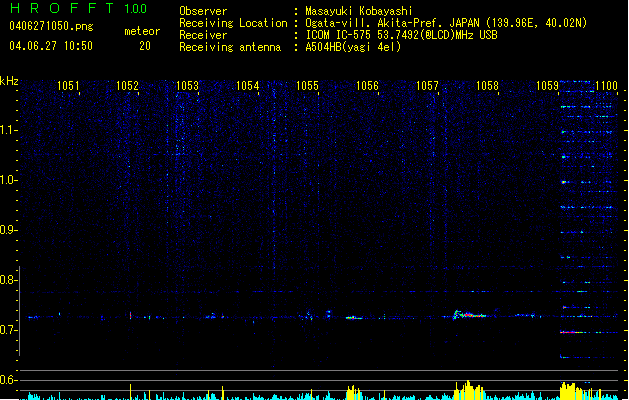
Task: Click the 'meteor' count label
Action: tap(142, 31)
